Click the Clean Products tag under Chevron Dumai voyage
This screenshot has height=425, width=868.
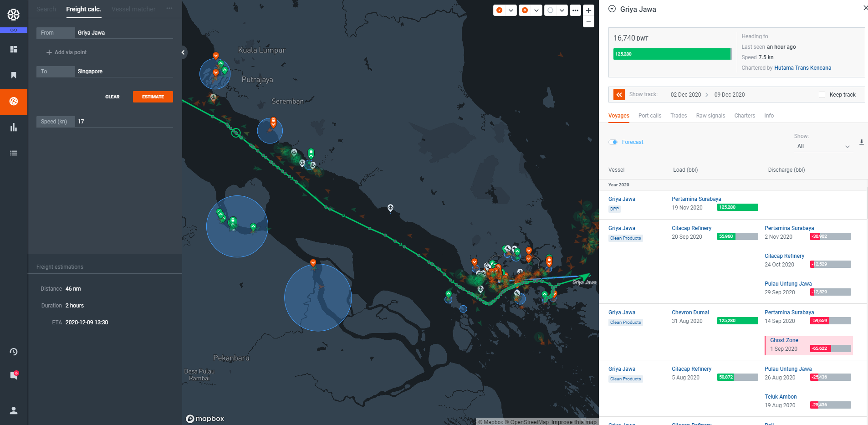pos(625,323)
